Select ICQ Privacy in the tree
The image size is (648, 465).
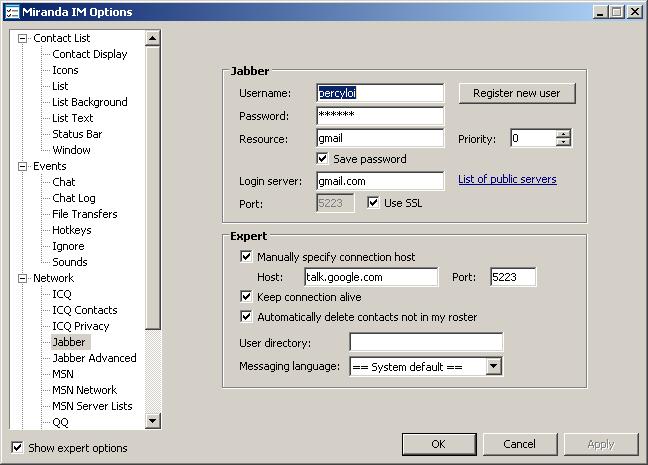tap(81, 327)
